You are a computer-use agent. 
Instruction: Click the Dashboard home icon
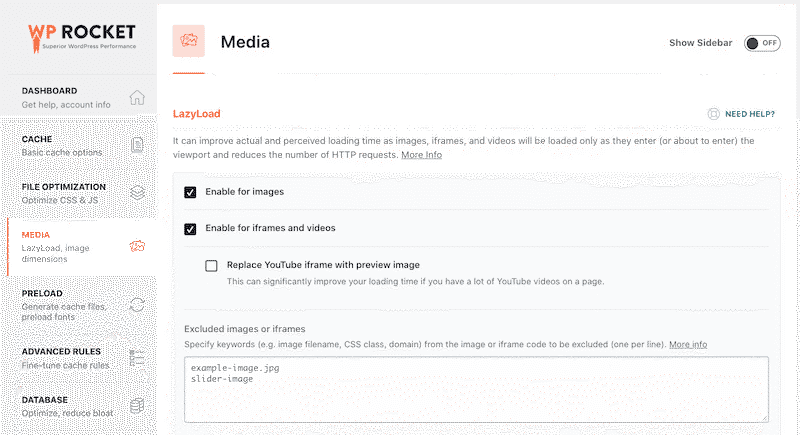point(137,97)
